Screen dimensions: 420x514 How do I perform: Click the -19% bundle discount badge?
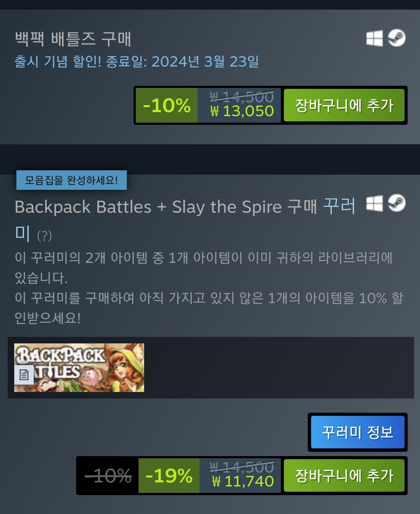point(169,475)
